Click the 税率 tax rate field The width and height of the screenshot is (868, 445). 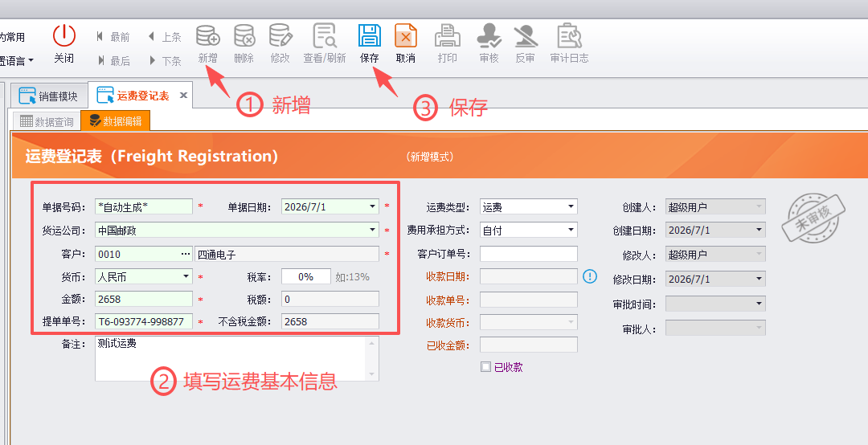click(x=305, y=276)
